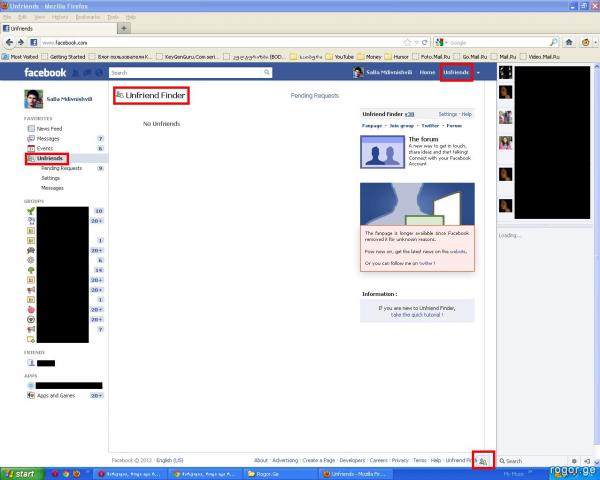
Task: Open new tab with plus button
Action: tap(124, 28)
